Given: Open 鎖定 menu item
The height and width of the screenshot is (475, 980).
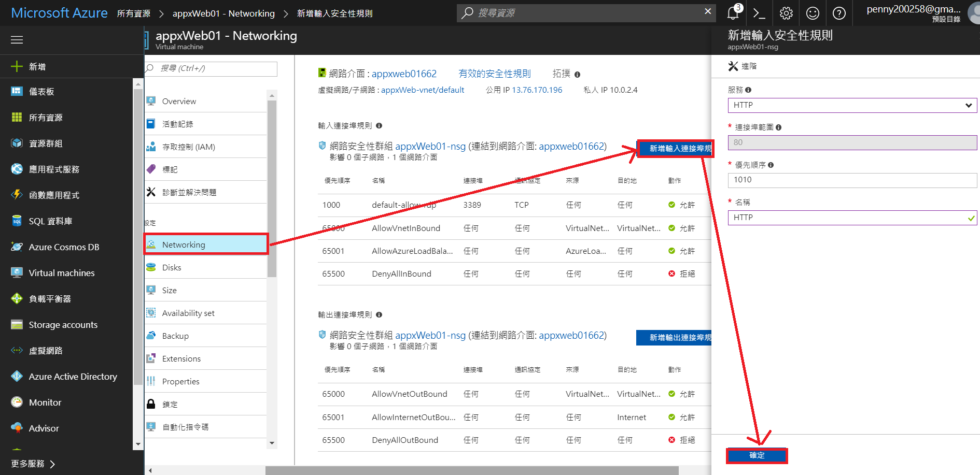Looking at the screenshot, I should click(206, 405).
